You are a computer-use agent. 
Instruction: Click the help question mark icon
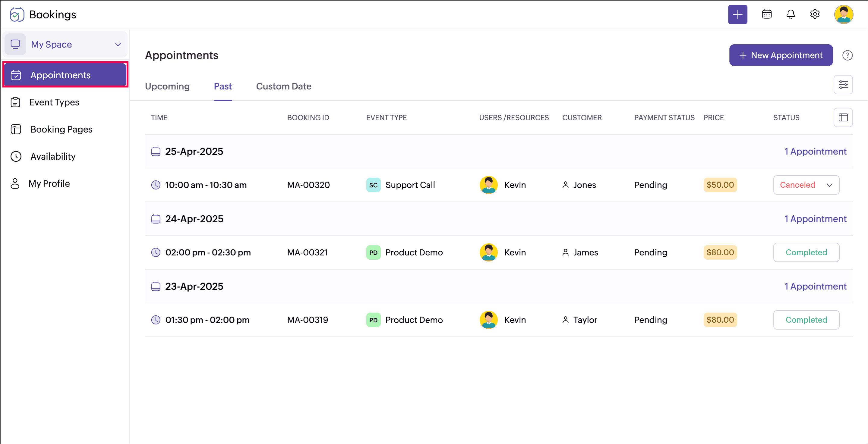[847, 55]
